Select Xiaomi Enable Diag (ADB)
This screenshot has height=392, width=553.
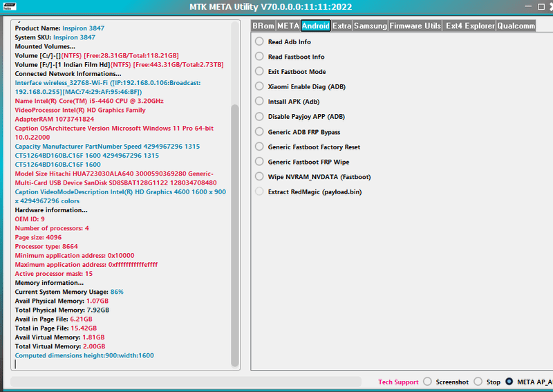[x=260, y=86]
